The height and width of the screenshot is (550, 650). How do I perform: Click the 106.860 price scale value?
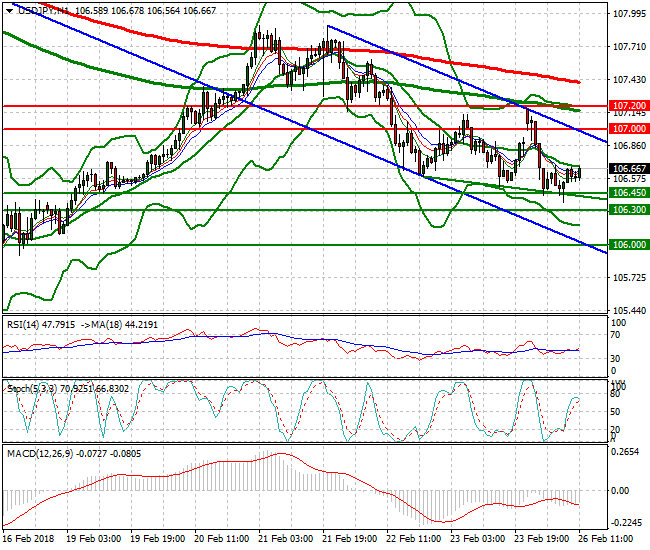(629, 145)
